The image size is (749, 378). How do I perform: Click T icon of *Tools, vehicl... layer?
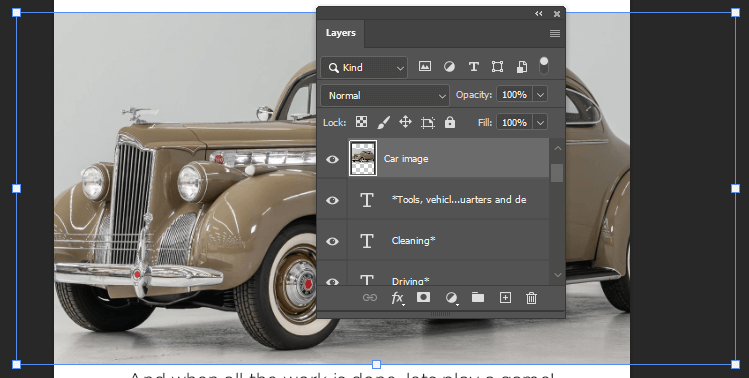click(366, 200)
